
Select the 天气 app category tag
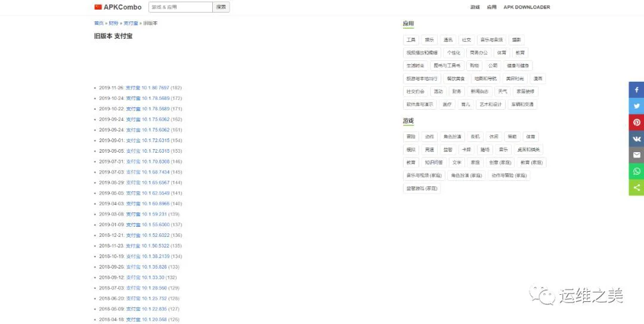coord(503,91)
